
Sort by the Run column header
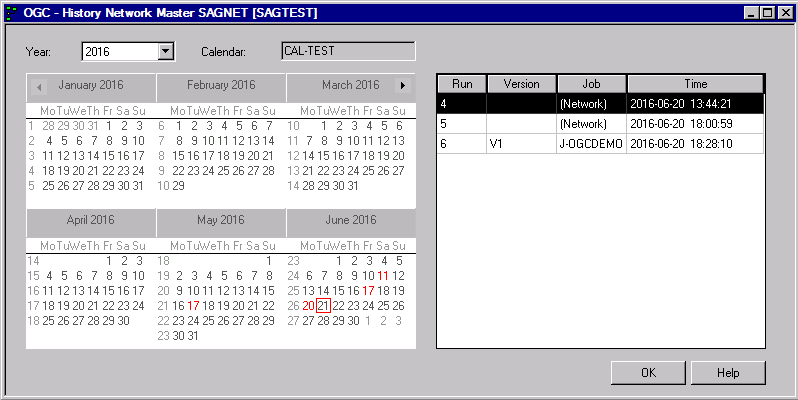click(462, 84)
